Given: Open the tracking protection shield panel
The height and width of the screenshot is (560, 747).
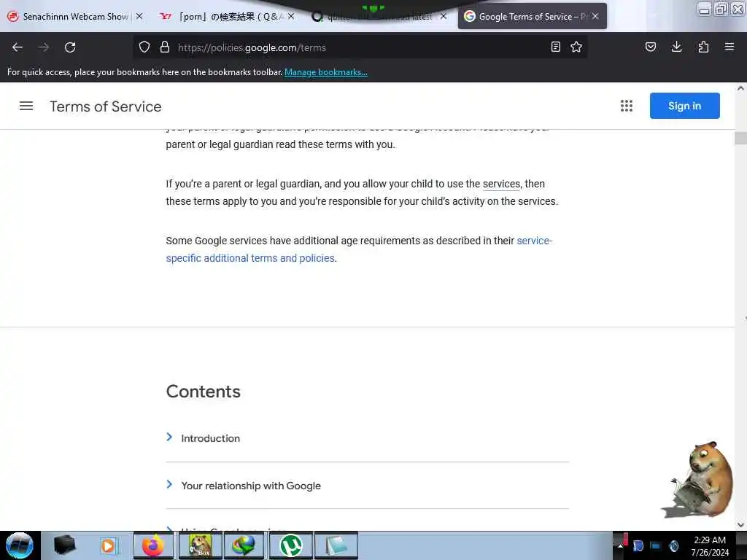Looking at the screenshot, I should point(144,47).
